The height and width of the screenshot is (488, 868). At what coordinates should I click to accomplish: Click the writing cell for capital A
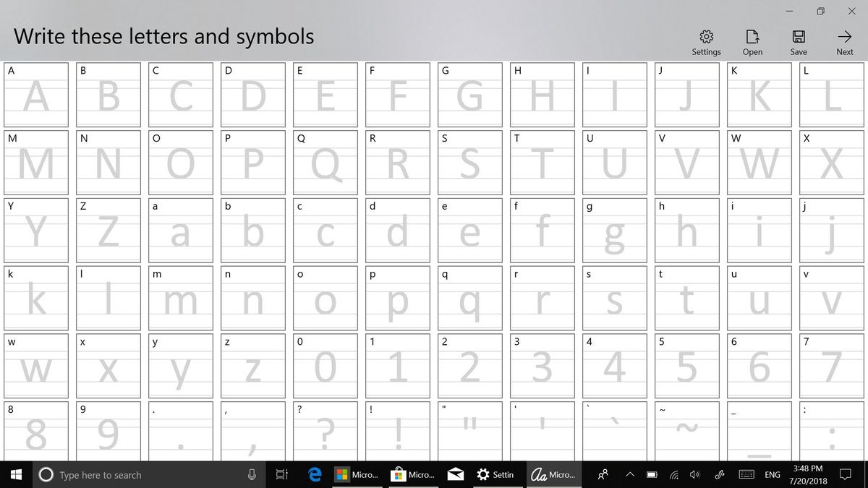[35, 95]
